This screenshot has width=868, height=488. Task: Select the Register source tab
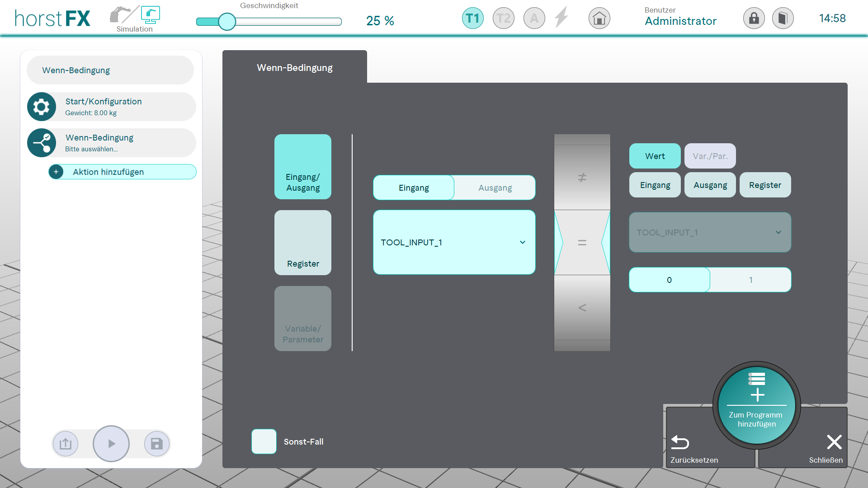302,243
